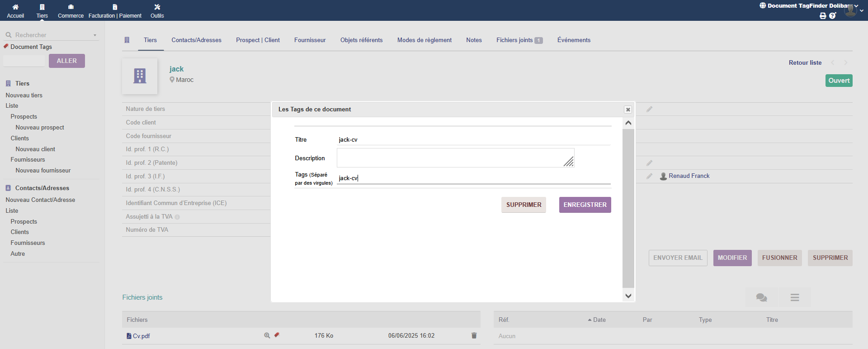Screen dimensions: 868x349
Task: Open the chat bubbles icon above events
Action: (761, 297)
